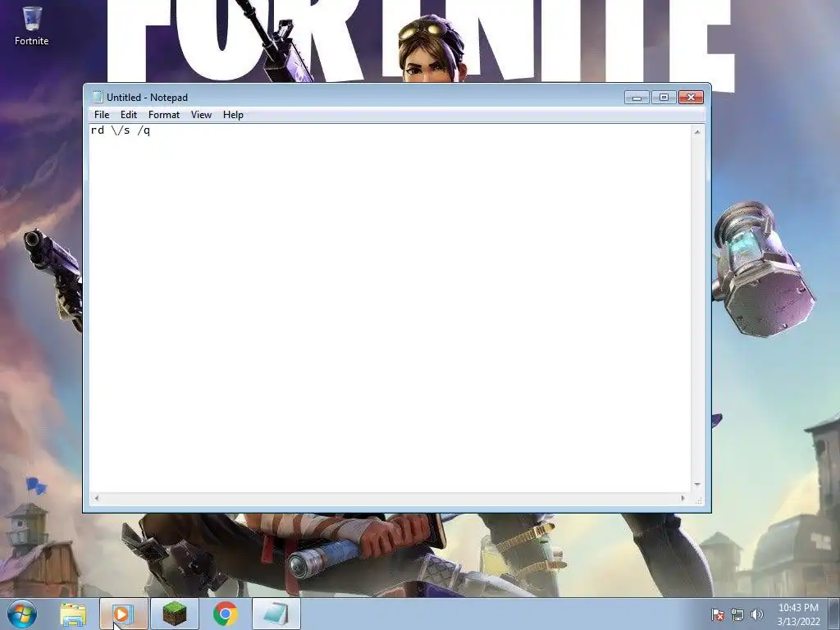Image resolution: width=840 pixels, height=630 pixels.
Task: Open the Format menu in Notepad
Action: click(x=164, y=115)
